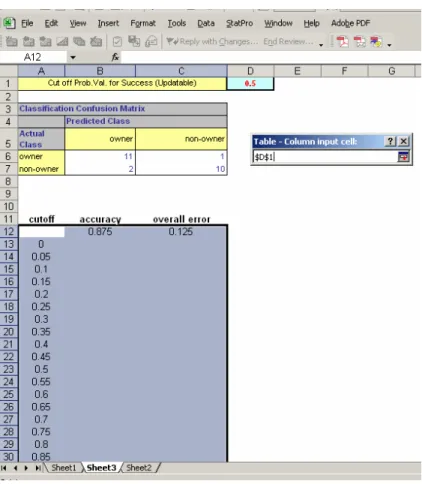The image size is (422, 484).
Task: Select column D header
Action: (250, 71)
